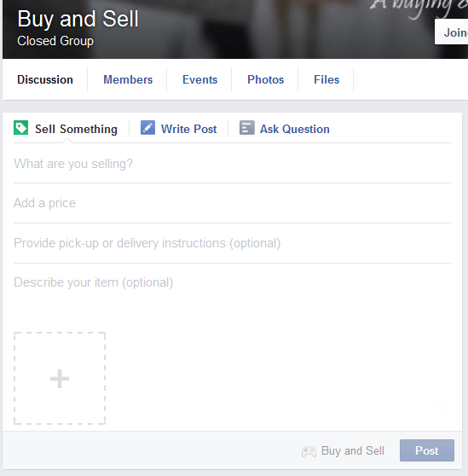This screenshot has width=468, height=476.
Task: Click the plus icon to add photo
Action: (60, 379)
